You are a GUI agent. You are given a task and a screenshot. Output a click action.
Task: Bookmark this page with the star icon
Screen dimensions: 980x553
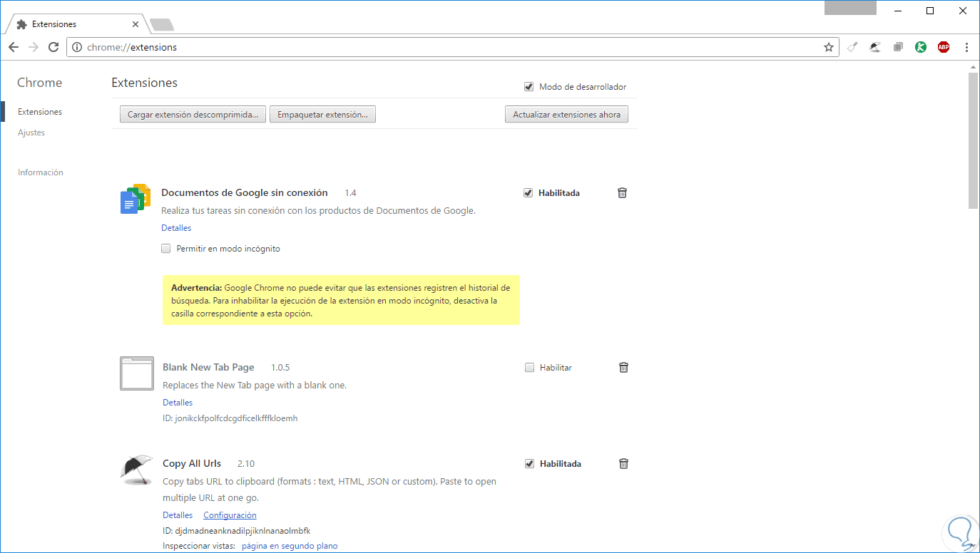point(828,47)
